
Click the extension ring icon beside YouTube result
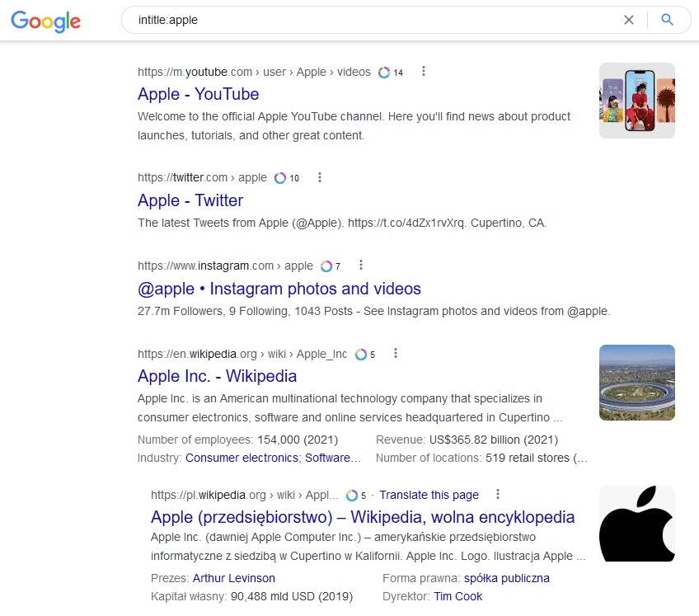(x=384, y=73)
